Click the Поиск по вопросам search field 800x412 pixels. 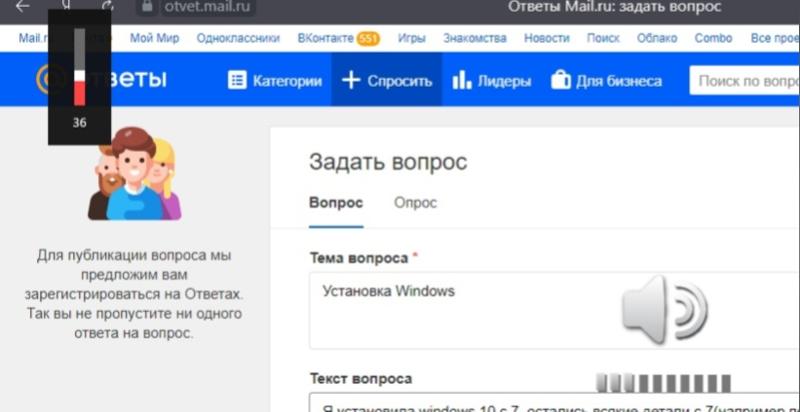(x=745, y=81)
